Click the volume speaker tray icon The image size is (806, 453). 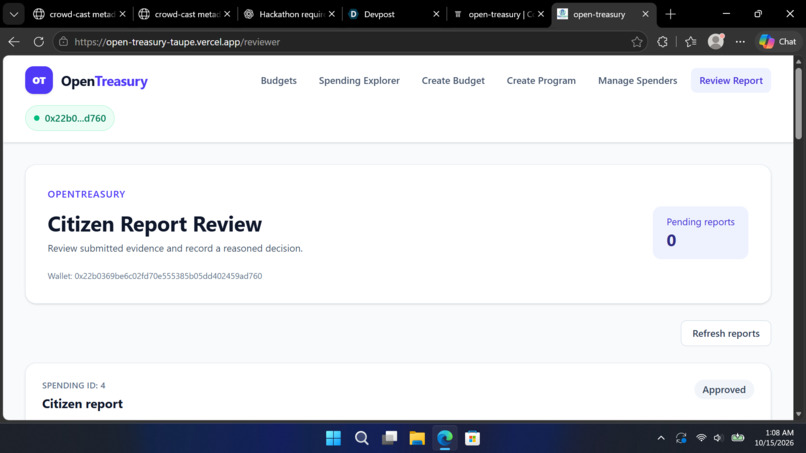point(718,438)
